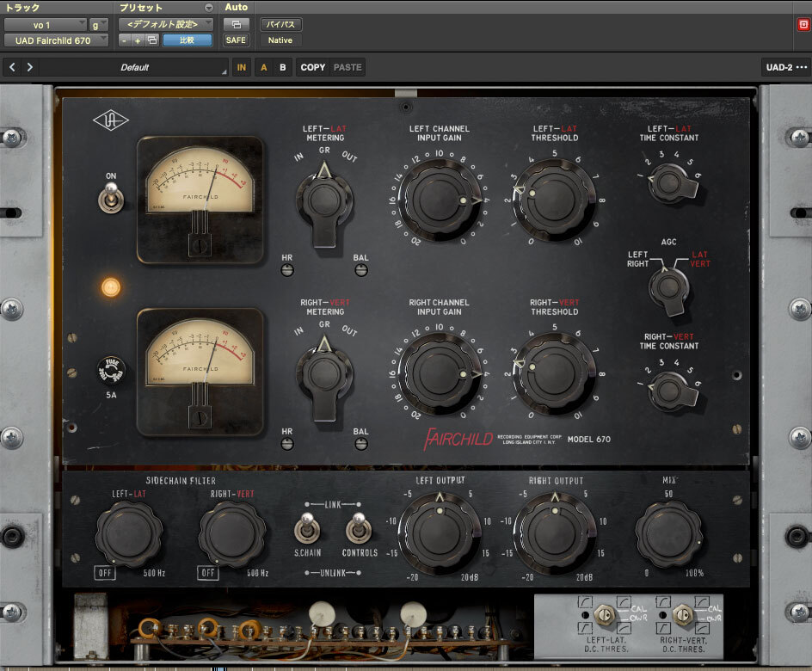This screenshot has height=671, width=812.
Task: Select the B preset slot
Action: [x=282, y=67]
